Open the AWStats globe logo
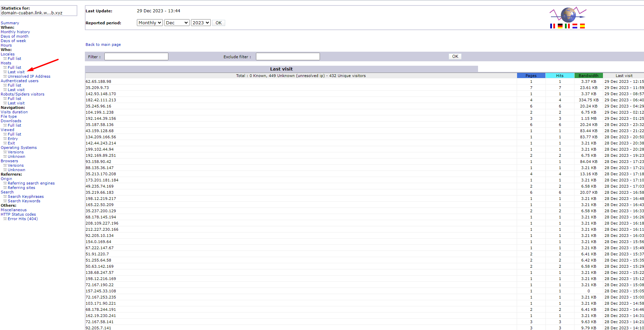The height and width of the screenshot is (330, 644). (568, 14)
